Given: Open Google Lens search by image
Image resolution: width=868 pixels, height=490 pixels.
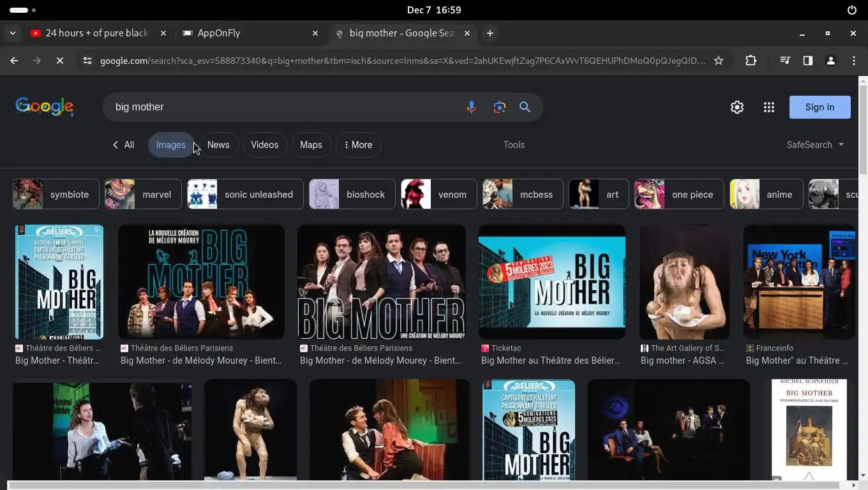Looking at the screenshot, I should pyautogui.click(x=499, y=107).
